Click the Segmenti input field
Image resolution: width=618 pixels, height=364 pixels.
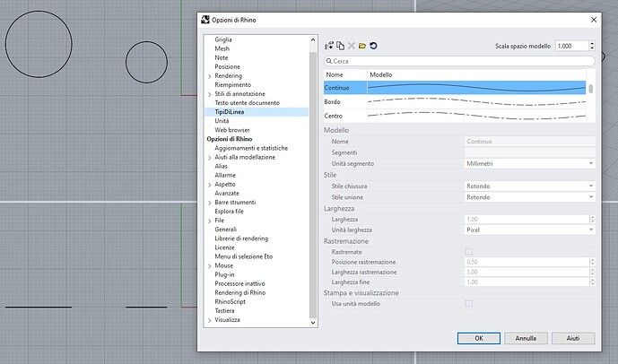coord(530,152)
